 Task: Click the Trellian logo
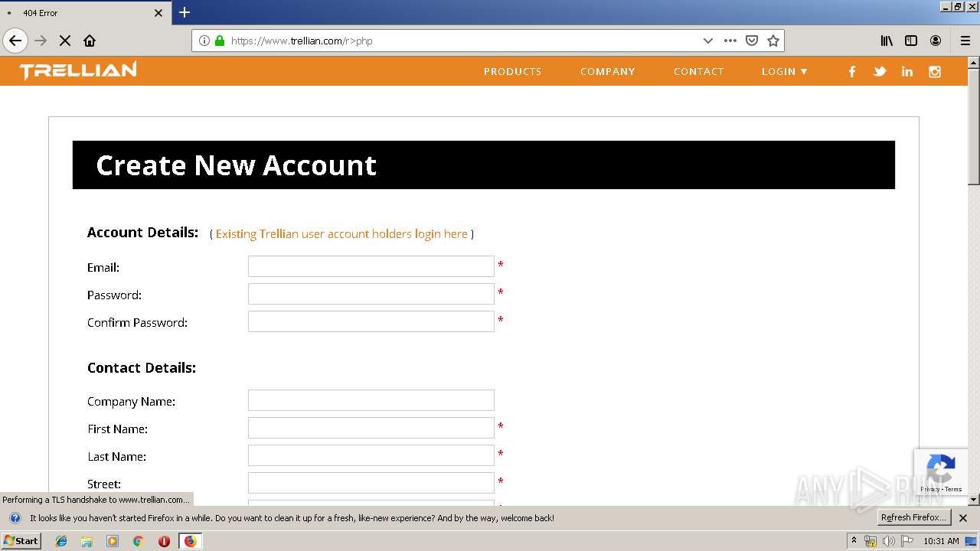click(78, 70)
